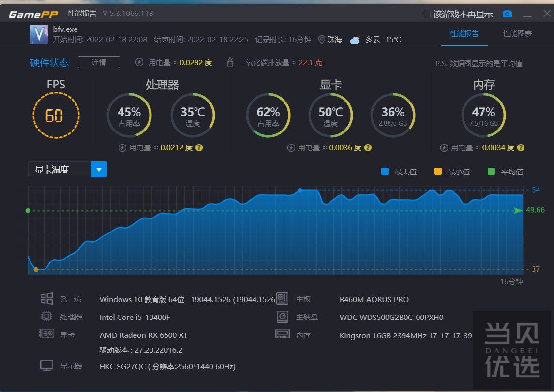Click the green average arrow near 49.66

(518, 211)
